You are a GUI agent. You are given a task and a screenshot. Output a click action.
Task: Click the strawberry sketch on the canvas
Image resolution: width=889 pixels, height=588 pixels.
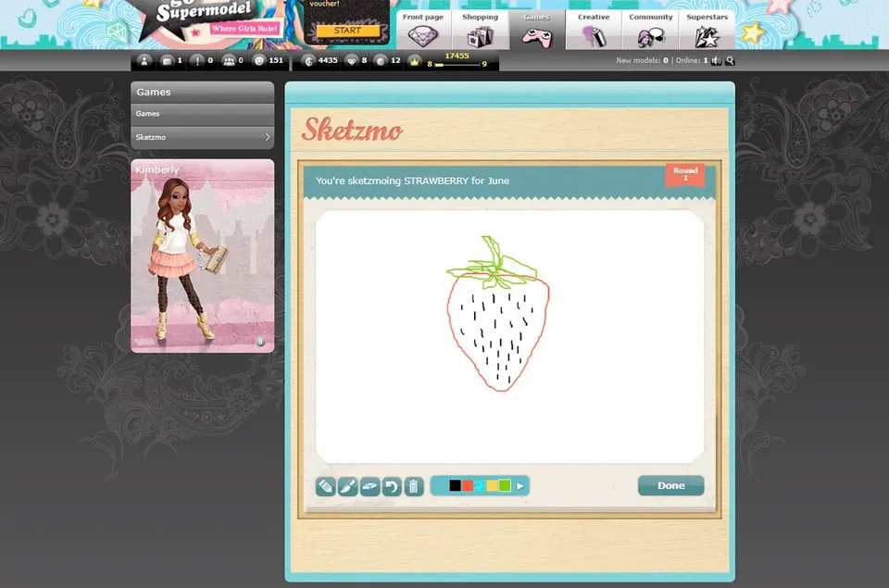coord(498,314)
